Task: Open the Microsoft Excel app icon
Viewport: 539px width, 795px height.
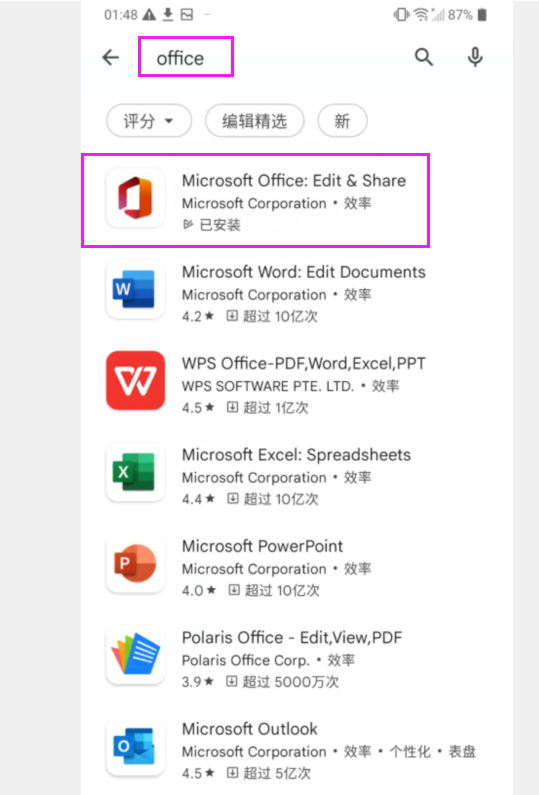Action: pos(135,472)
